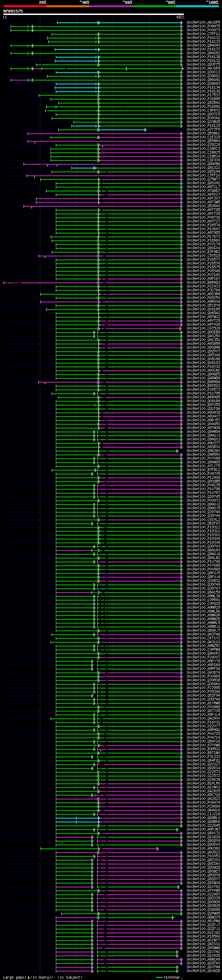This screenshot has width=222, height=980.
Task: Click the orange ~40% identity legend segment
Action: 68,6
